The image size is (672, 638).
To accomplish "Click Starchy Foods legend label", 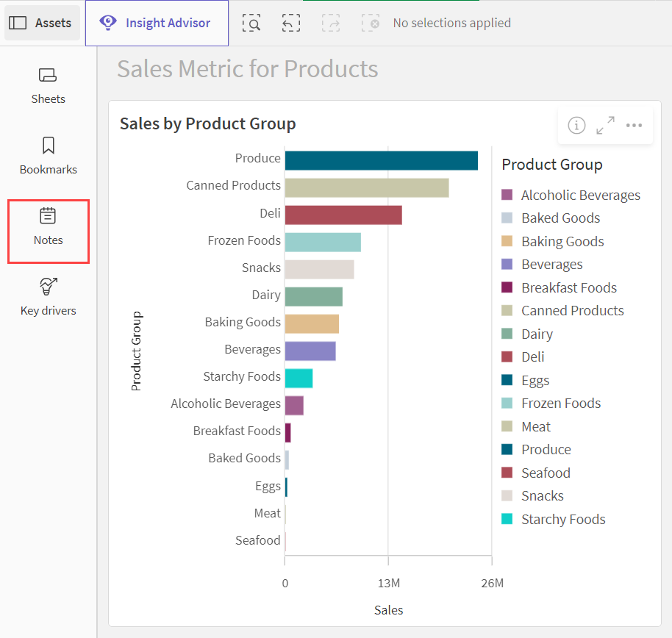I will [x=563, y=520].
